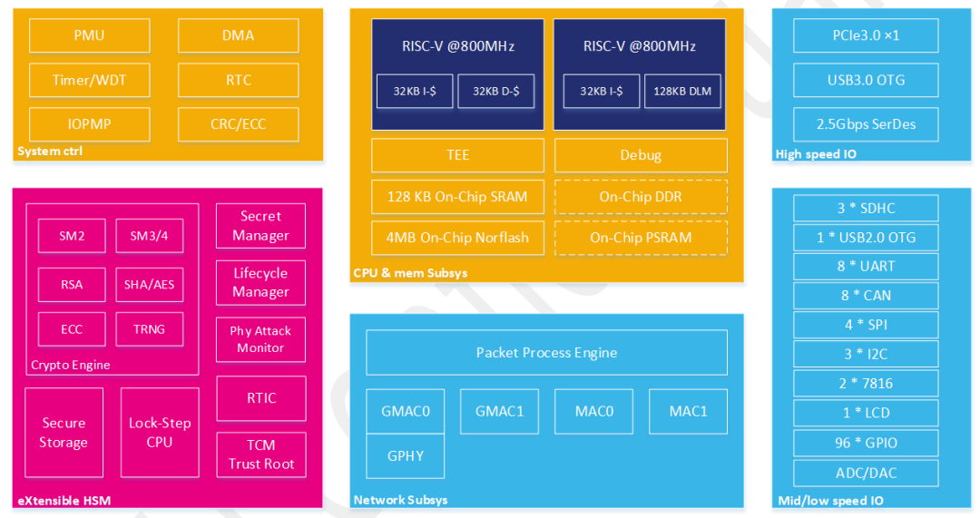Select the DMA block in System ctrl

(238, 35)
